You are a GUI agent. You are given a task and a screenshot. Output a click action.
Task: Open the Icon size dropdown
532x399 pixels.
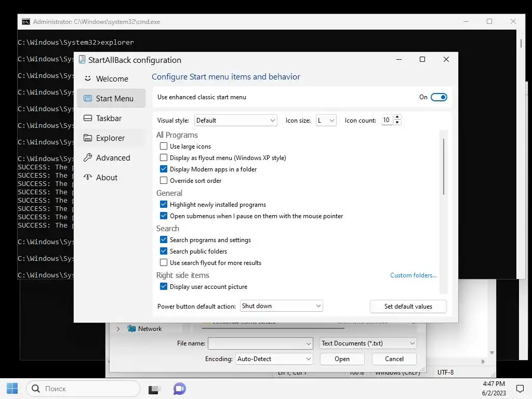[326, 121]
